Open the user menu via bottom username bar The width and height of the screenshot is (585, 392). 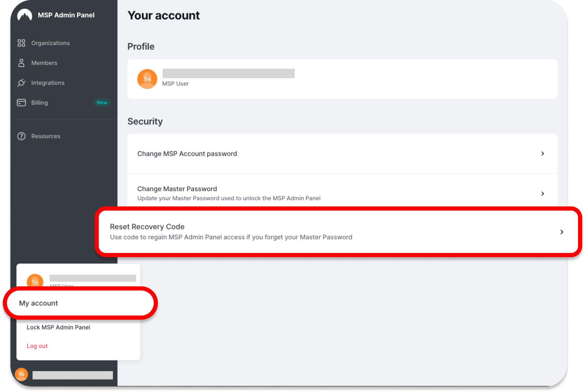73,375
